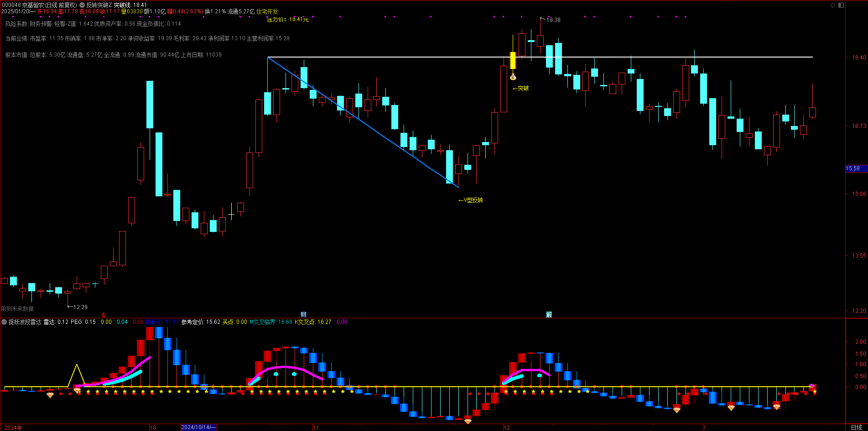Screen dimensions: 868x431
Task: Click the 13.55 price axis label
Action: [x=859, y=255]
